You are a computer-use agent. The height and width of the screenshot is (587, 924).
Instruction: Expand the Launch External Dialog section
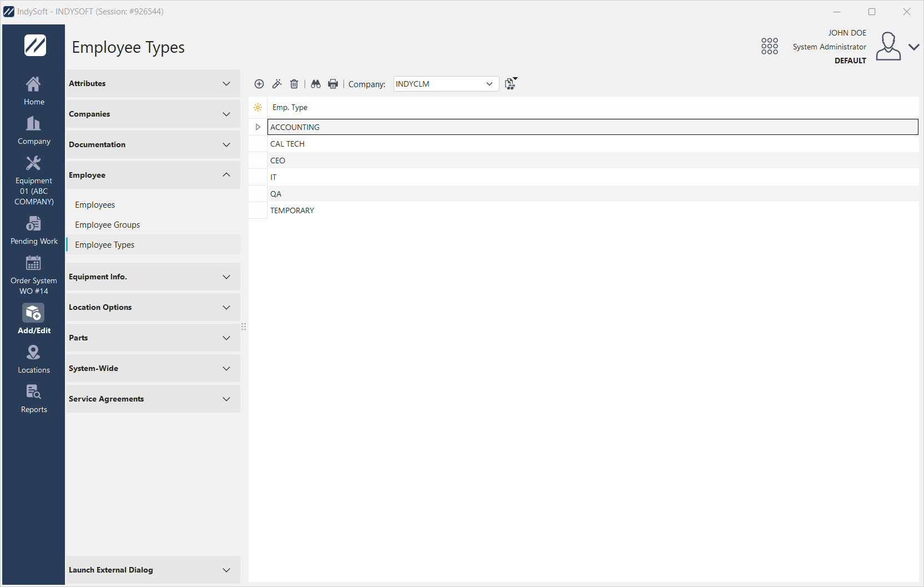153,570
